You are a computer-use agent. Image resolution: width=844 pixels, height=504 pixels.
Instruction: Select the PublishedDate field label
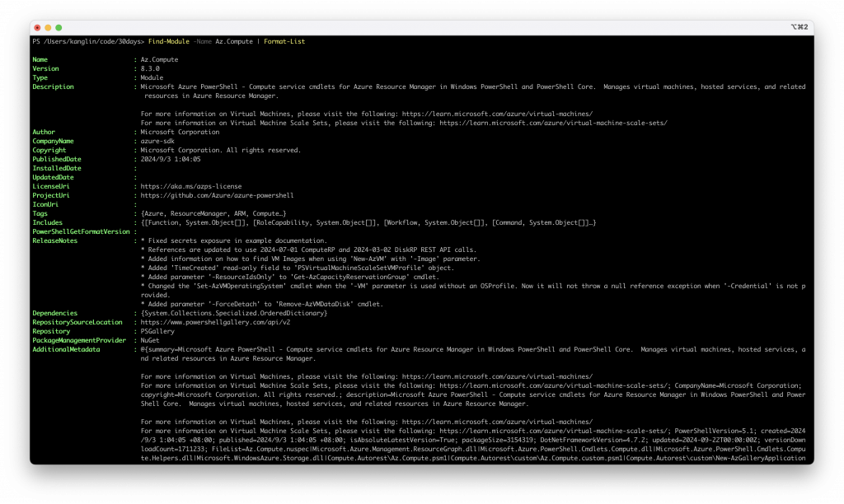coord(57,159)
